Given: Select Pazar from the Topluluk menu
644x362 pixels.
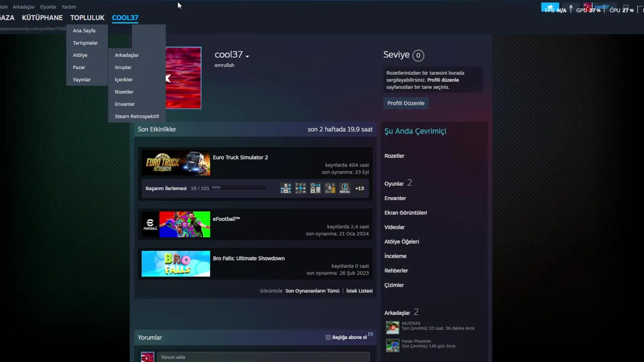Looking at the screenshot, I should tap(79, 67).
